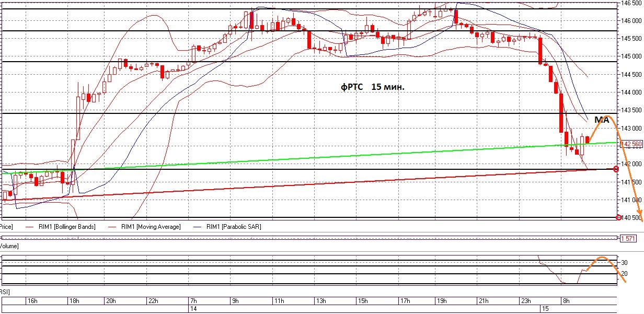Select the 13h time axis label
The width and height of the screenshot is (644, 314).
(x=320, y=301)
